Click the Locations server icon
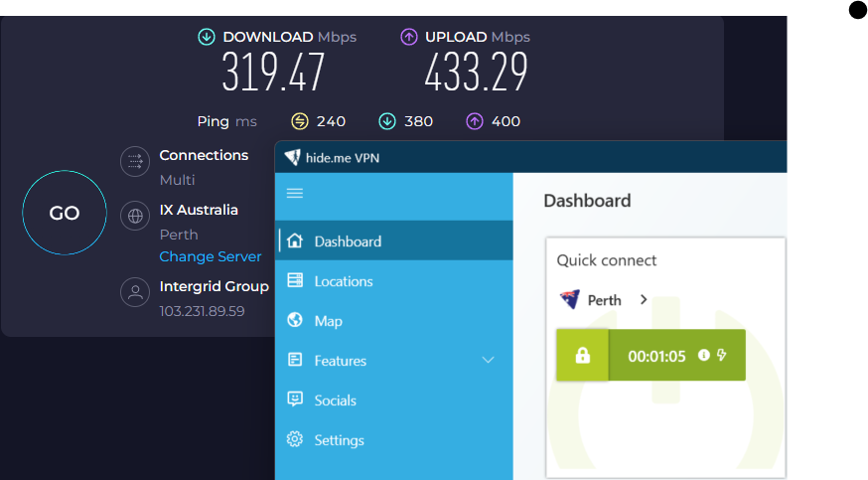The image size is (868, 480). 295,280
